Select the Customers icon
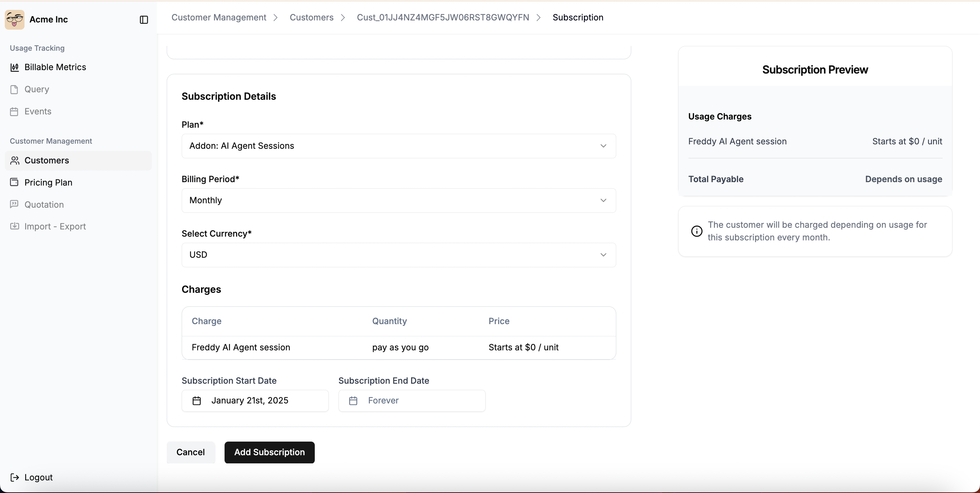The image size is (980, 493). (x=15, y=160)
